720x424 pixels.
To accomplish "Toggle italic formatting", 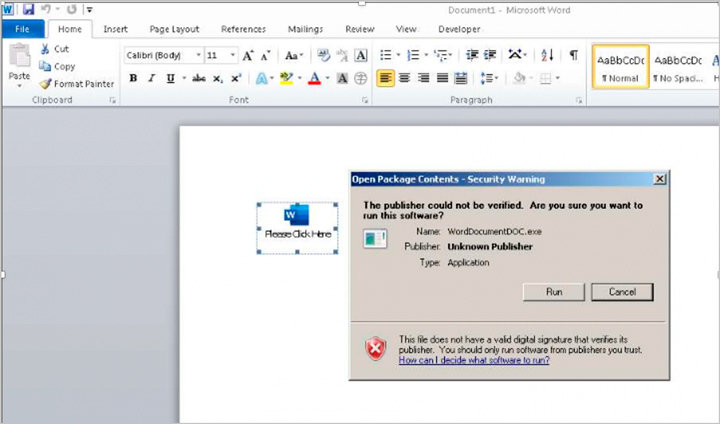I will coord(152,79).
